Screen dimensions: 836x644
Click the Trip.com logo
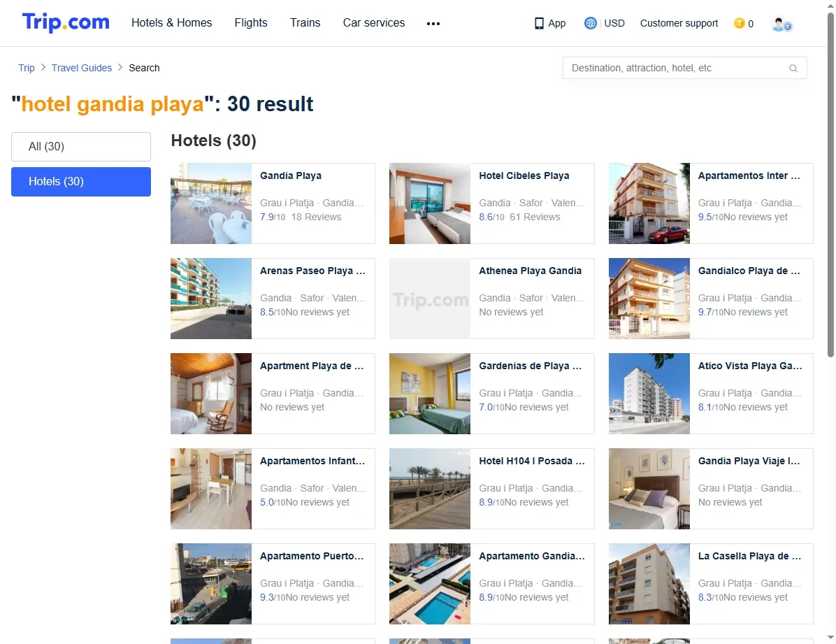(x=66, y=22)
